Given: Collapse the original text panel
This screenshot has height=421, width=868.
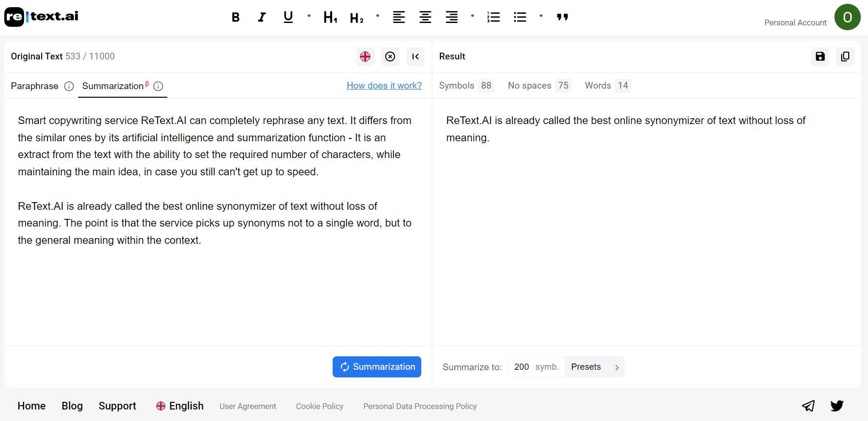Looking at the screenshot, I should pyautogui.click(x=416, y=57).
